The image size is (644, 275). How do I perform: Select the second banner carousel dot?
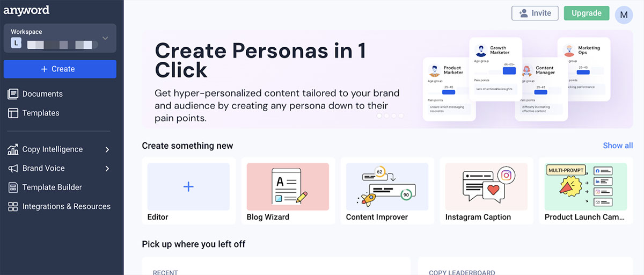coord(386,115)
